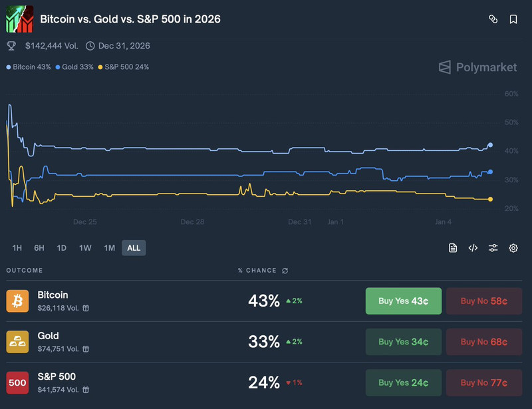Click the embed code icon
Viewport: 532px width, 409px height.
tap(473, 248)
